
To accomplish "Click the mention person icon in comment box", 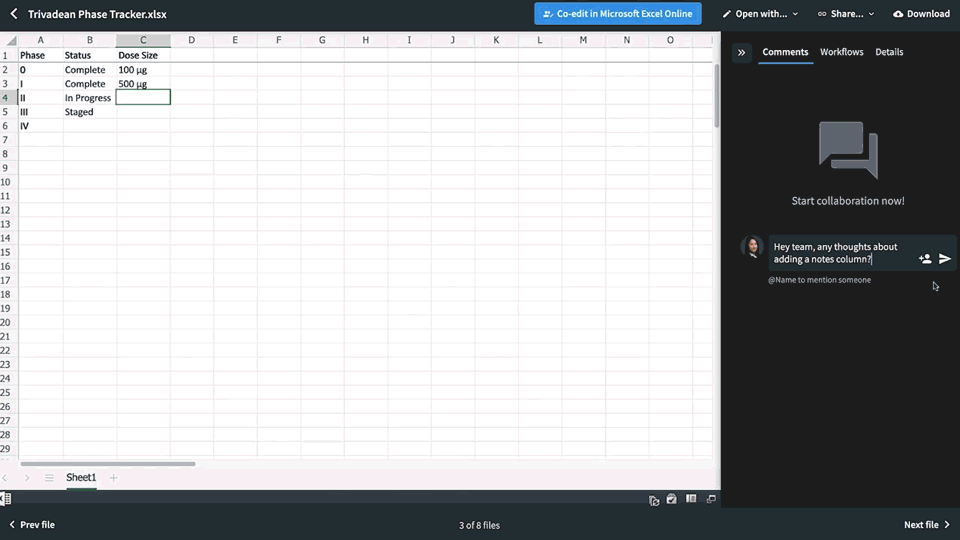I will point(925,259).
